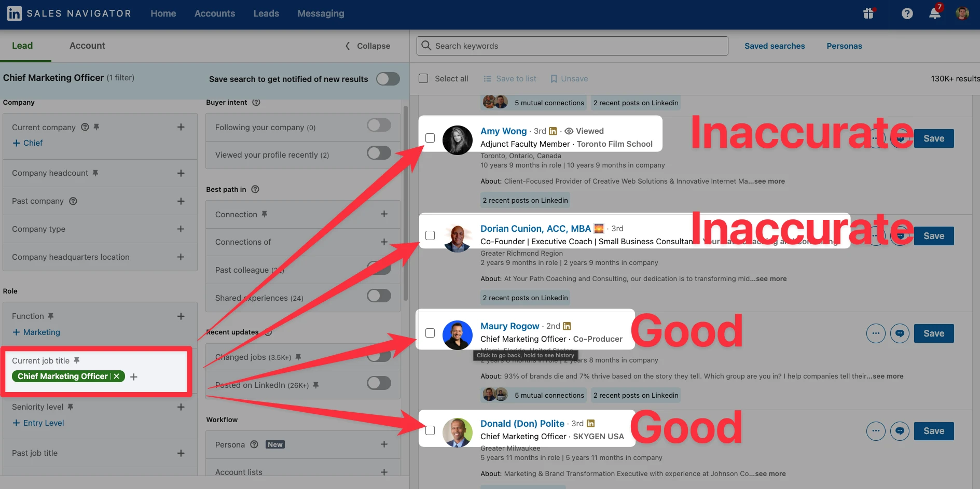Open the help question mark icon
Screen dimensions: 980x489
pos(907,13)
